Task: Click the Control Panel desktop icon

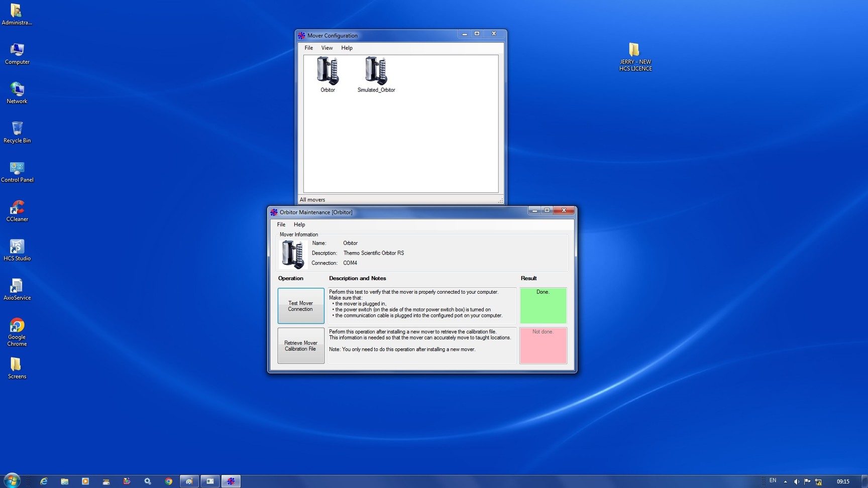Action: click(x=17, y=170)
